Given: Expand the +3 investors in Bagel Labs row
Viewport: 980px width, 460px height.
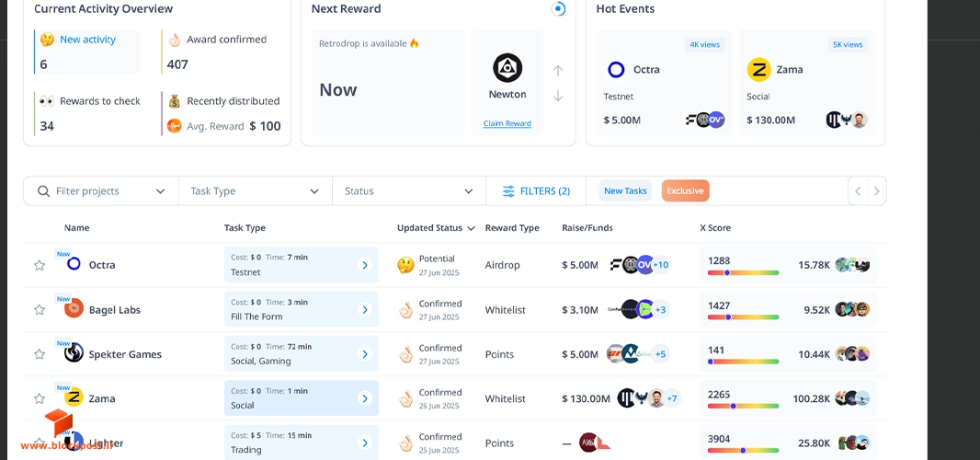Looking at the screenshot, I should tap(660, 309).
